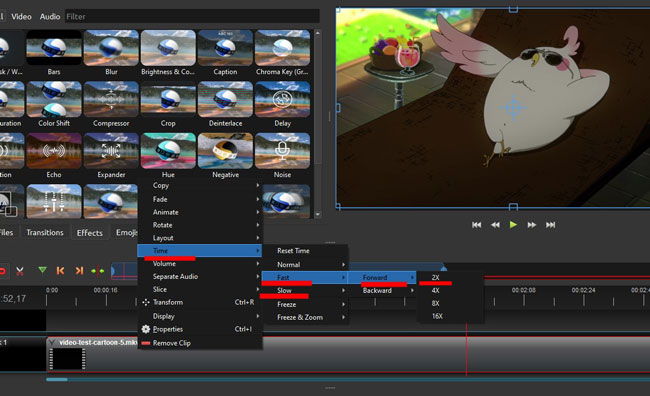Open the Emojis tab
This screenshot has width=650, height=396.
[126, 232]
